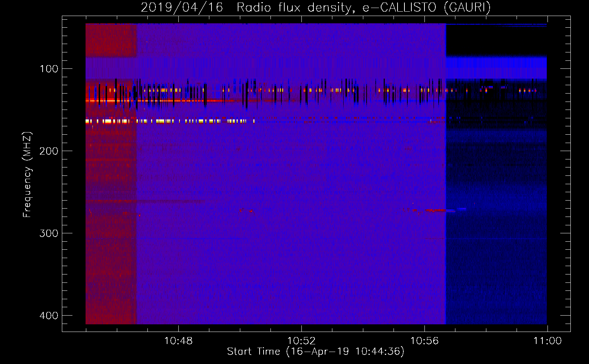Image resolution: width=589 pixels, height=364 pixels.
Task: Click the 'Start Time (16-Apr-19 10:44:36)' axis label
Action: [x=316, y=352]
